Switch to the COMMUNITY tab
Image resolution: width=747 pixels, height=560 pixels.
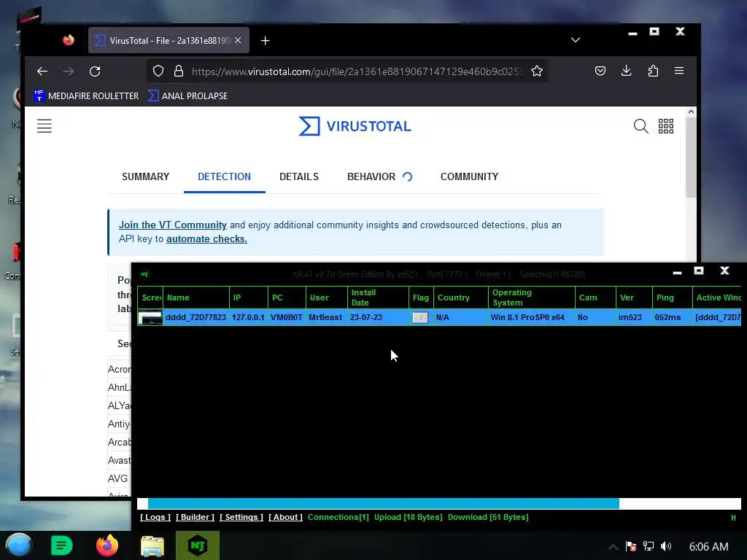(469, 176)
